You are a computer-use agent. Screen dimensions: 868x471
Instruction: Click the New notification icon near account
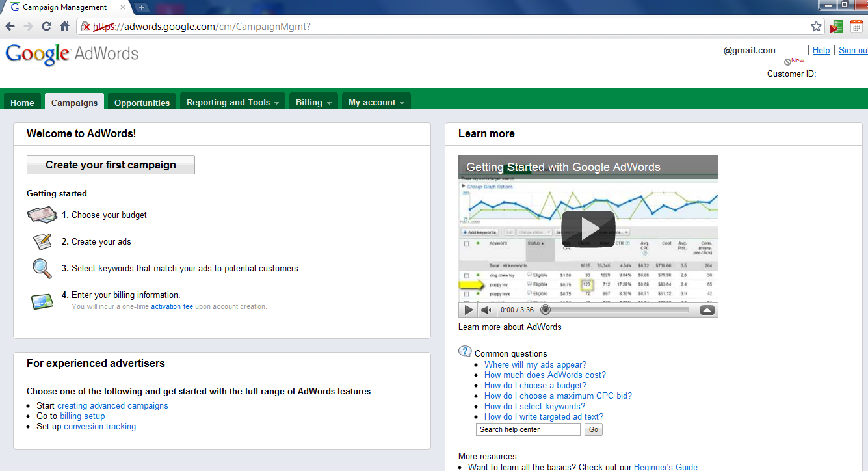(794, 61)
